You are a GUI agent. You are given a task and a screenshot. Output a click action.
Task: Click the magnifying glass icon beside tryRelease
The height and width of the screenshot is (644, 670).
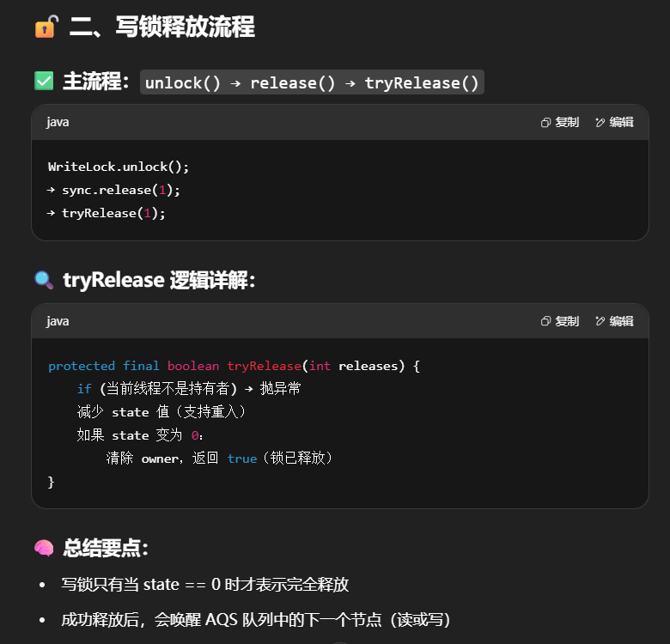tap(44, 280)
